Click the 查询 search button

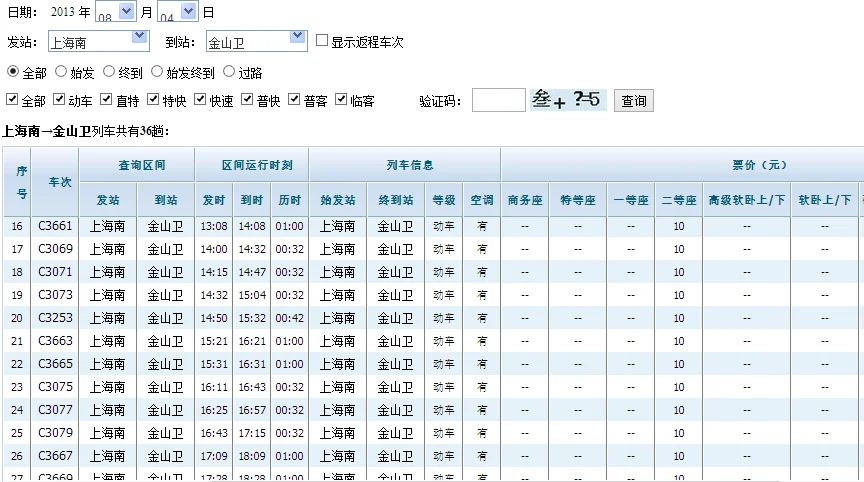pos(634,101)
